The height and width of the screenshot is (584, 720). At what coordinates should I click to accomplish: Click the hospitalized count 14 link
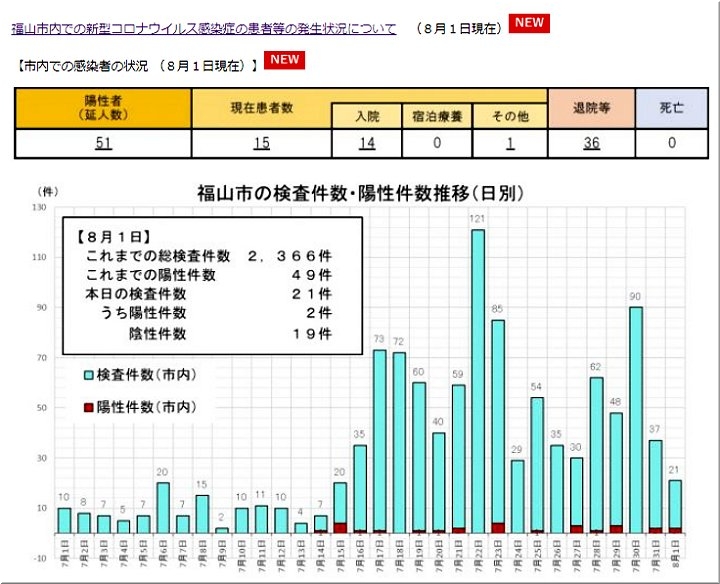click(x=367, y=143)
